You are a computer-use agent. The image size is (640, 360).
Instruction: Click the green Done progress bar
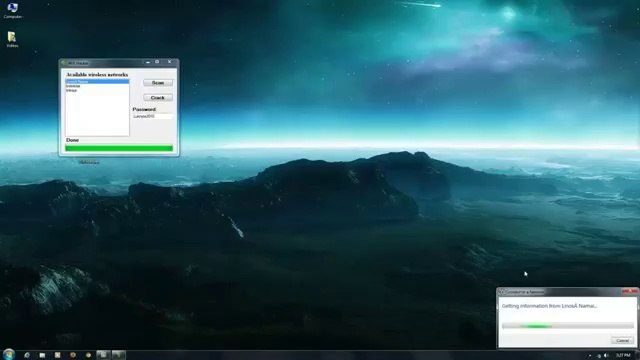click(119, 148)
